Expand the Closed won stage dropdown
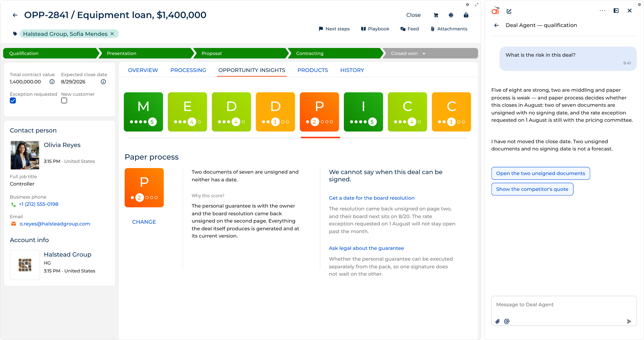644x340 pixels. (424, 54)
